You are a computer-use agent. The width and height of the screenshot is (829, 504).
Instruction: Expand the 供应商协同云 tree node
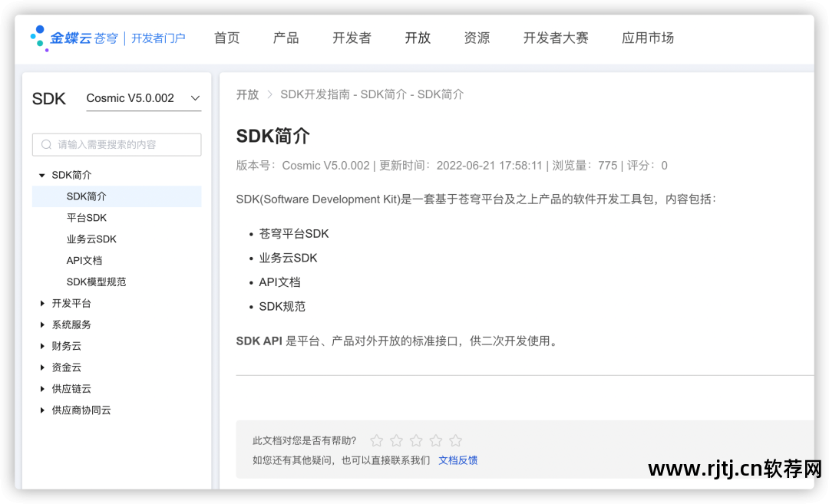(41, 410)
